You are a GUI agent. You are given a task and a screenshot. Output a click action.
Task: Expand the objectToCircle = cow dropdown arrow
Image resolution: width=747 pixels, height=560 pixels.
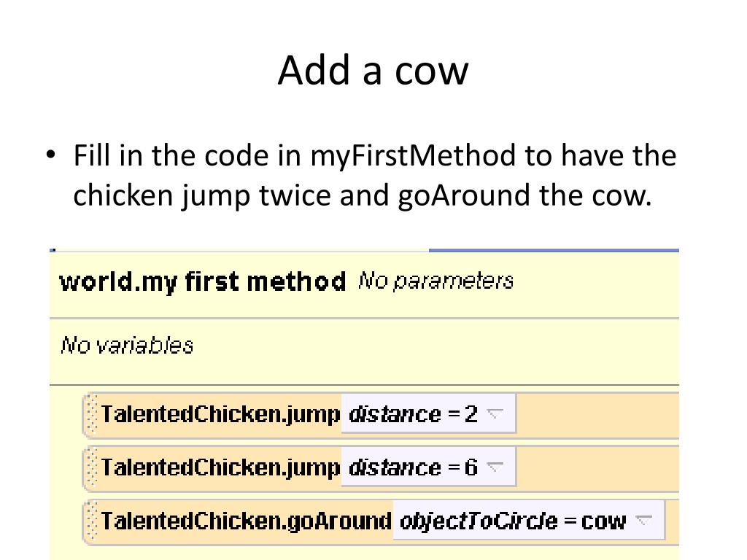click(643, 521)
